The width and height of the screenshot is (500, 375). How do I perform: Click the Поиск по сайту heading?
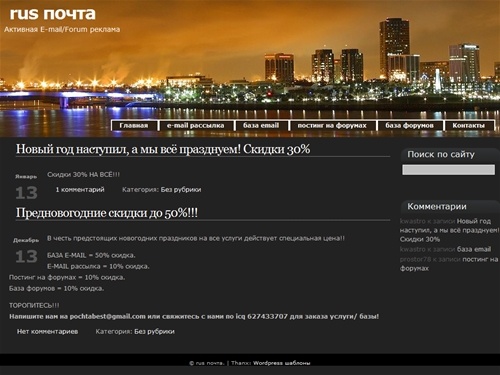[441, 154]
